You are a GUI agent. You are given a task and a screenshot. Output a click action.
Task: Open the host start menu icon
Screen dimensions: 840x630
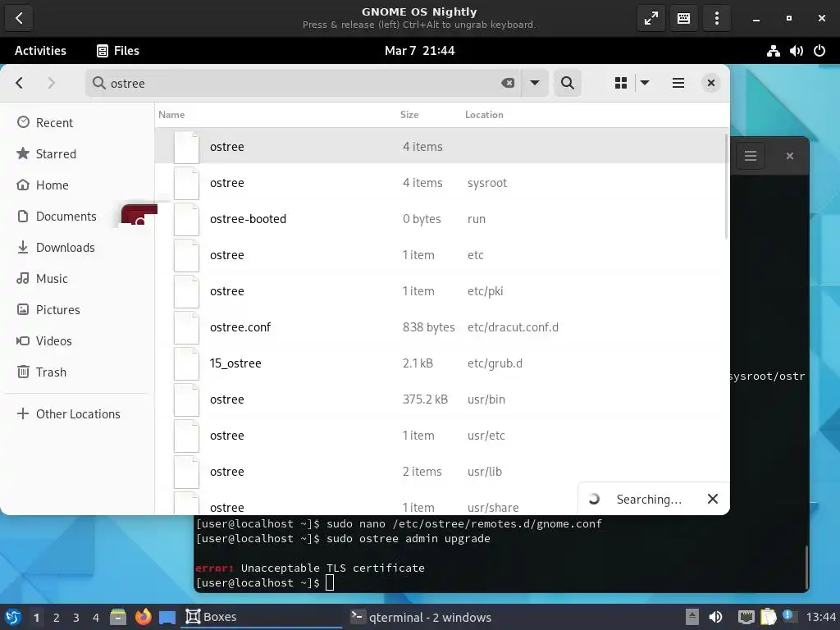click(12, 617)
